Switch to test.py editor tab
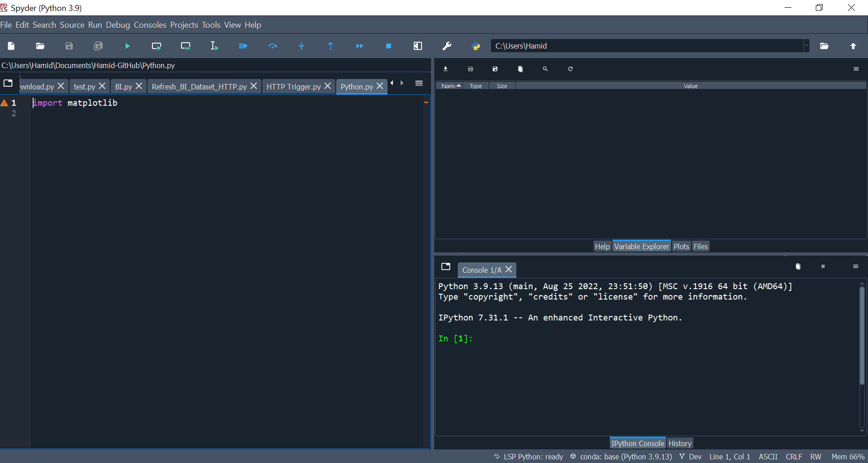 coord(84,87)
